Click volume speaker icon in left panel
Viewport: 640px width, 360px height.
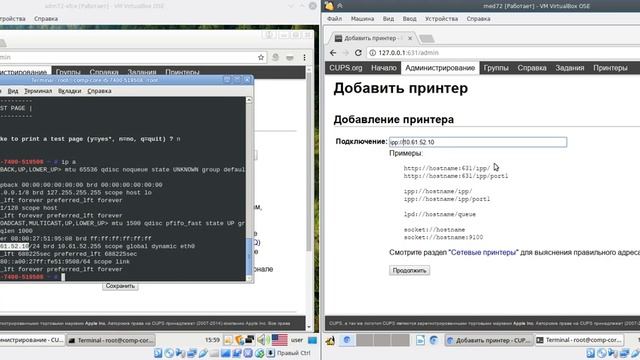click(x=261, y=340)
